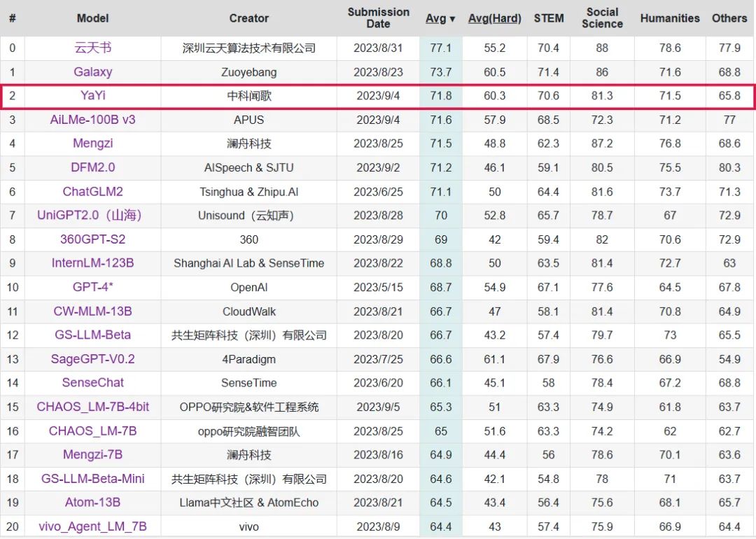Image resolution: width=756 pixels, height=539 pixels.
Task: Select the 中科闻歌 creator cell
Action: 248,96
